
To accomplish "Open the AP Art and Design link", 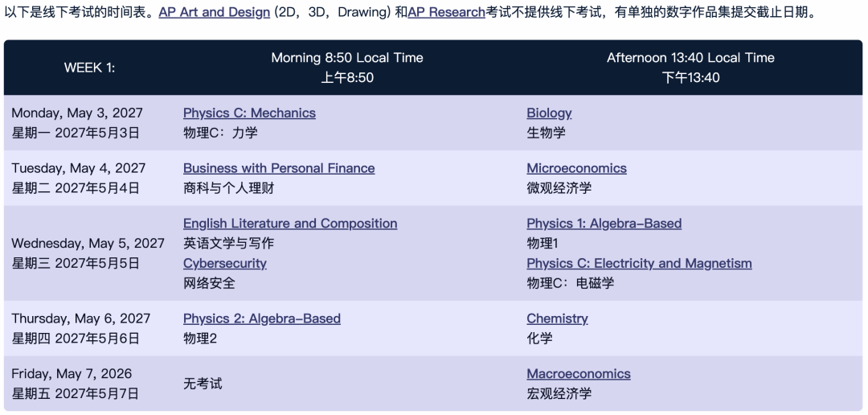I will coord(215,12).
